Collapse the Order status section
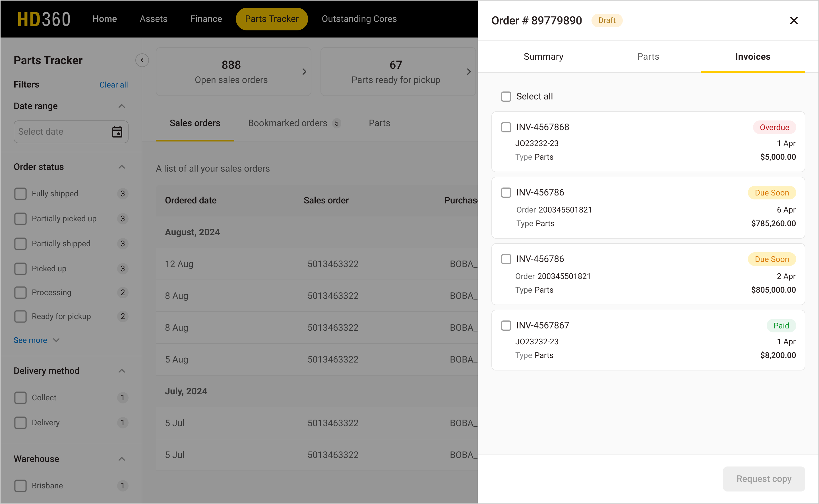819x504 pixels. point(121,167)
